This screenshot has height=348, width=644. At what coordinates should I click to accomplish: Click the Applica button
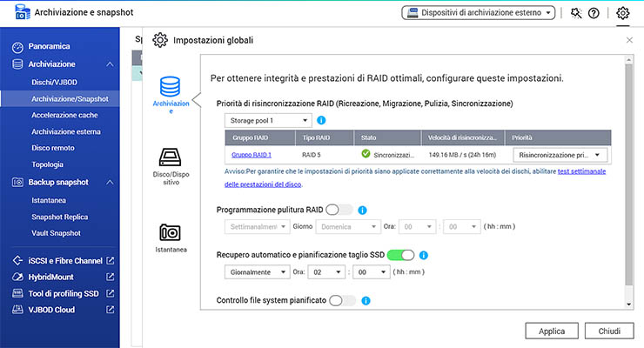coord(552,331)
